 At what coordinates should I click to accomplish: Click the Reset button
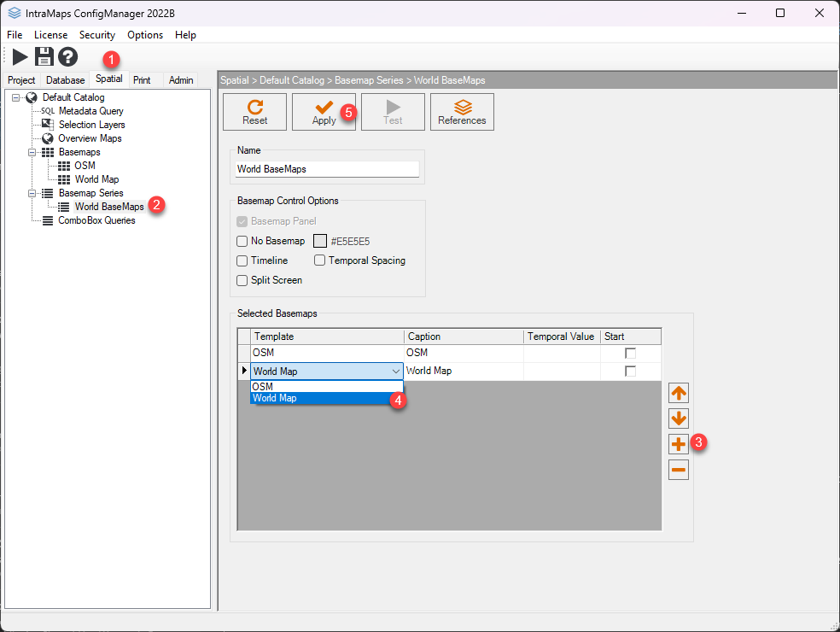pos(254,112)
